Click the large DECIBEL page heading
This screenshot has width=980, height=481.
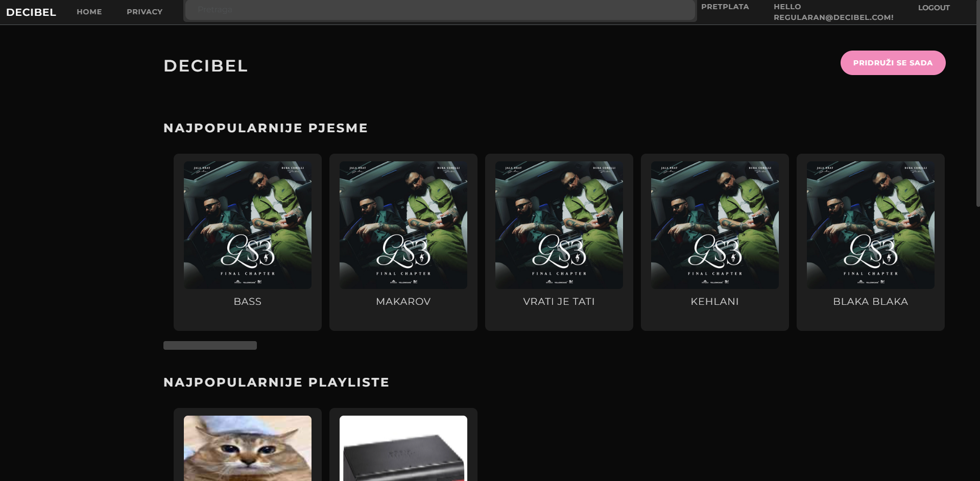click(x=206, y=66)
